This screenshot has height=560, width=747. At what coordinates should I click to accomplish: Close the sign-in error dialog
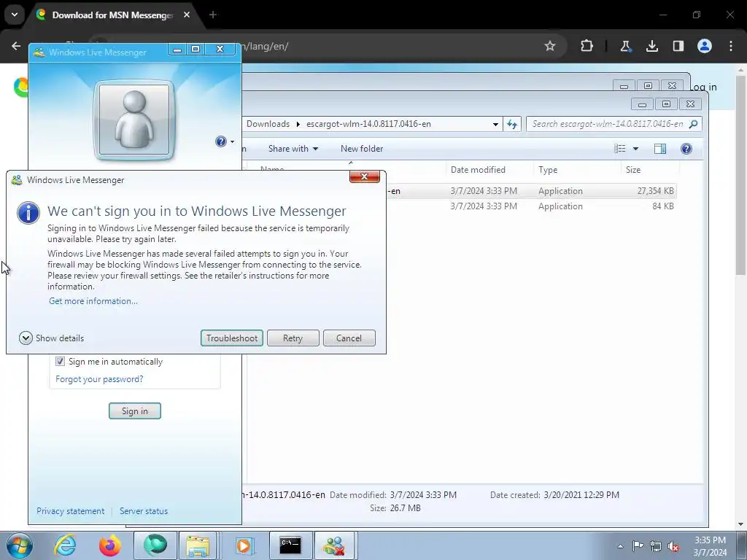365,176
